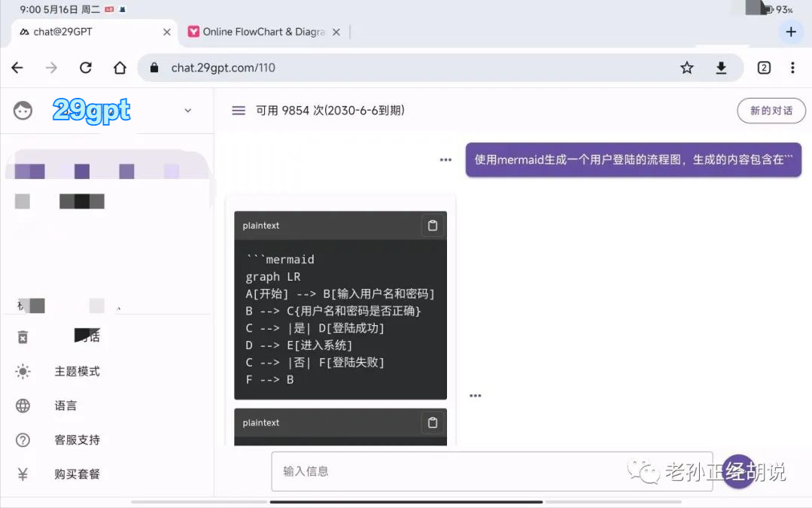
Task: Click the user avatar face icon
Action: click(x=23, y=111)
